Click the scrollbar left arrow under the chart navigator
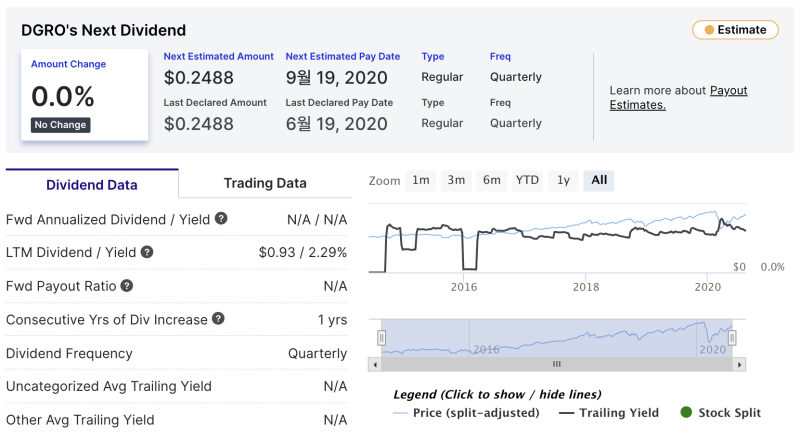This screenshot has width=800, height=439. click(x=375, y=364)
